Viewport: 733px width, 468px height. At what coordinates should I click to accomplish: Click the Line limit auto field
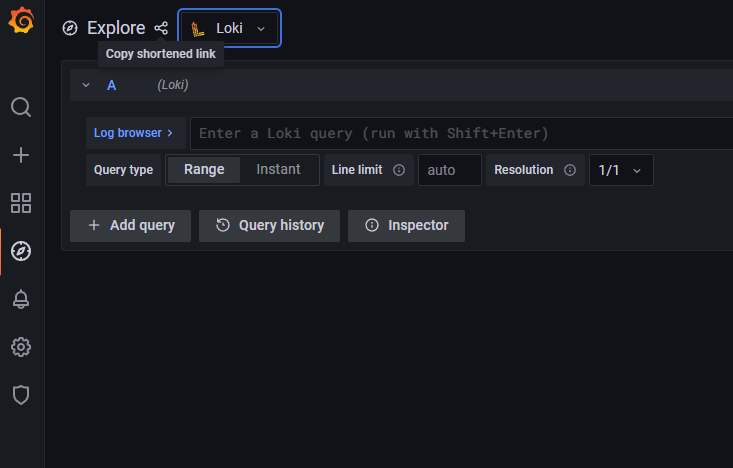point(450,170)
